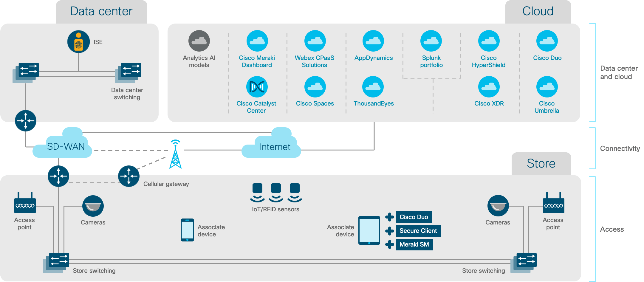Click the 'Cellular gateway' caption
The width and height of the screenshot is (644, 282).
coord(166,184)
